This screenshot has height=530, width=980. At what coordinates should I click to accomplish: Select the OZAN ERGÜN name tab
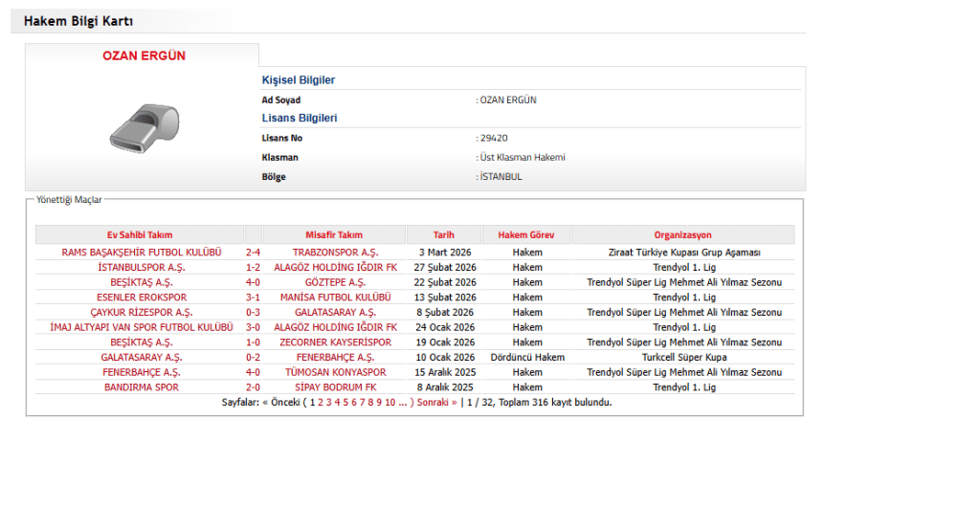(x=144, y=56)
